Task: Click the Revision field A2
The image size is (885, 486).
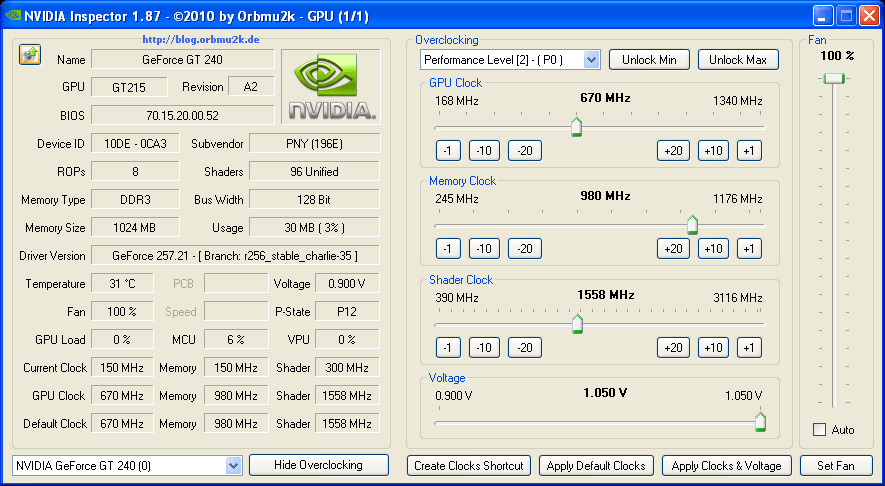Action: coord(251,87)
